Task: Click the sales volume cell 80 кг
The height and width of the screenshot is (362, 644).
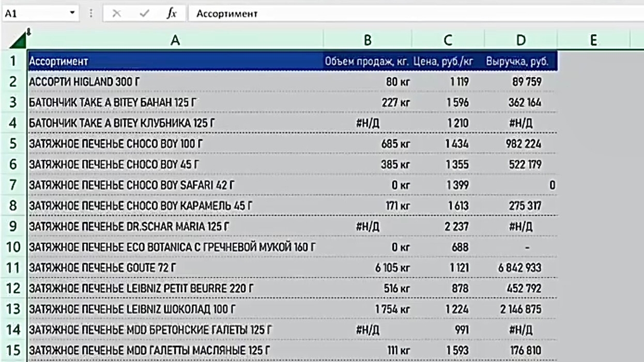Action: tap(367, 82)
